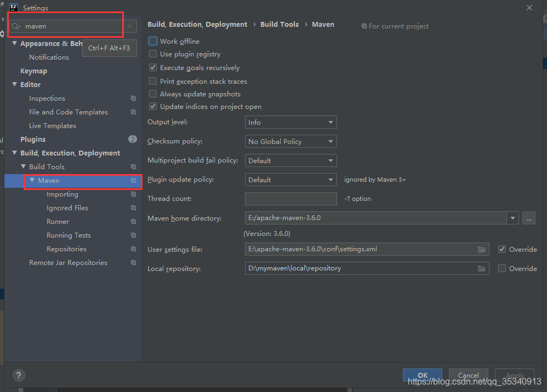The width and height of the screenshot is (547, 392).
Task: Collapse the Maven tree node
Action: 32,180
